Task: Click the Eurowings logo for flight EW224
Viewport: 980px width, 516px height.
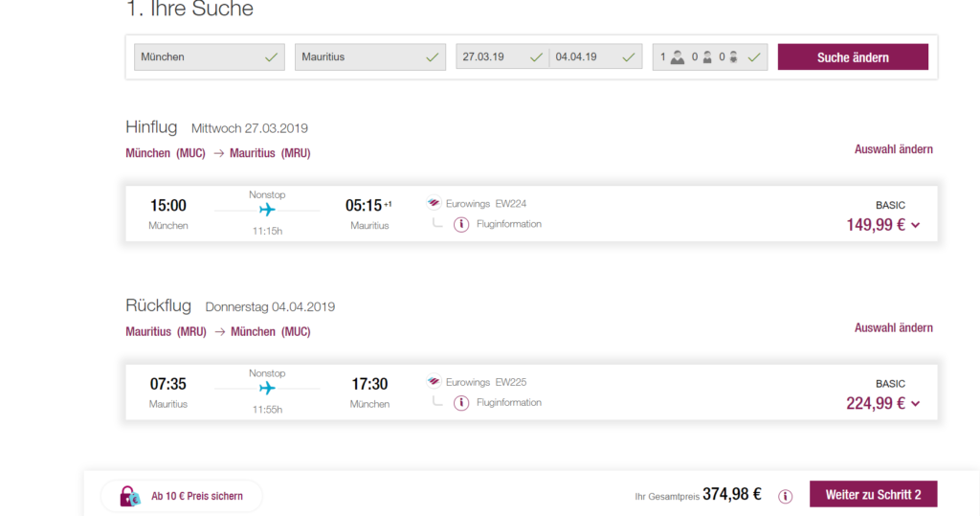Action: tap(434, 204)
